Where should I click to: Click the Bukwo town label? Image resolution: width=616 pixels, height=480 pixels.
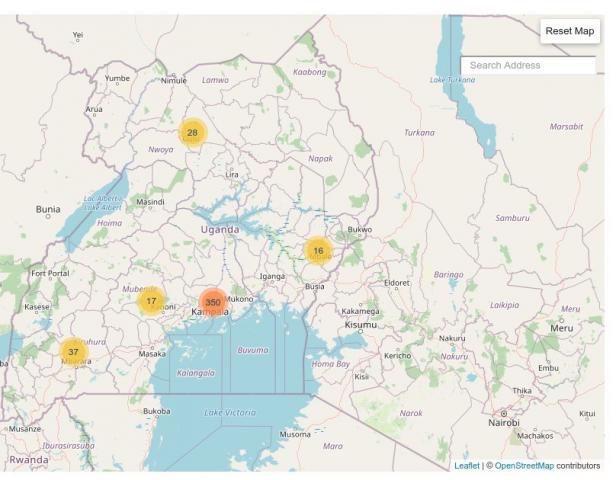[x=359, y=229]
